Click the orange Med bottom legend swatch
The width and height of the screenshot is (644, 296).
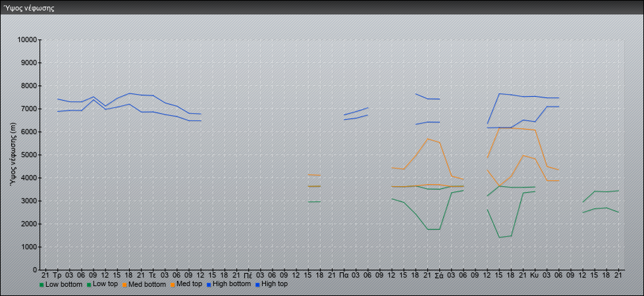[x=124, y=284]
